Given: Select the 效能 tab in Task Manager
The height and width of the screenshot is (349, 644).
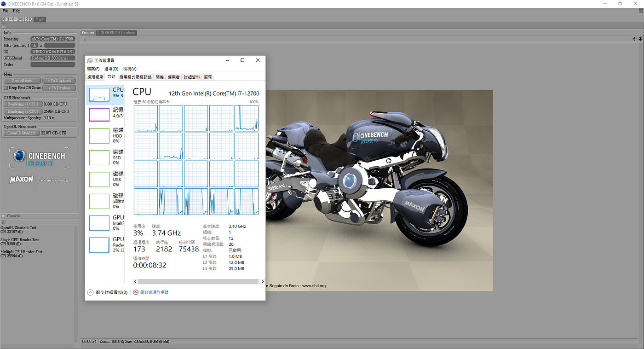Looking at the screenshot, I should tap(111, 77).
